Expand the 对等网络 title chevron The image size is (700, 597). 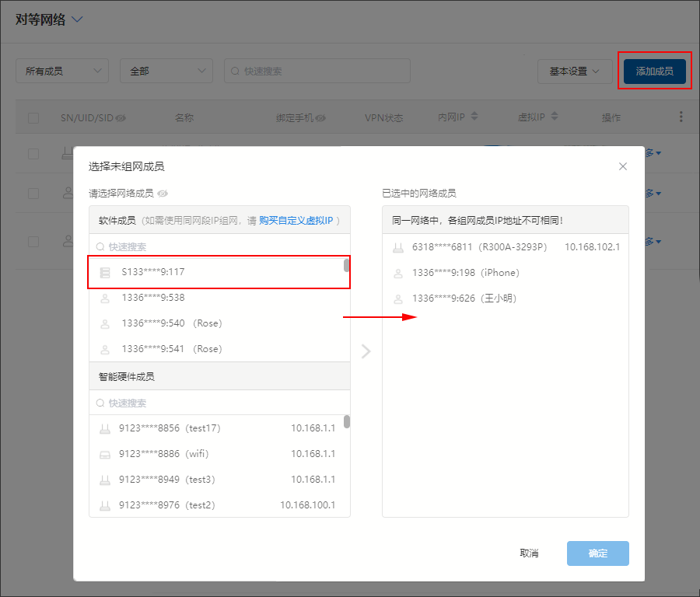77,19
